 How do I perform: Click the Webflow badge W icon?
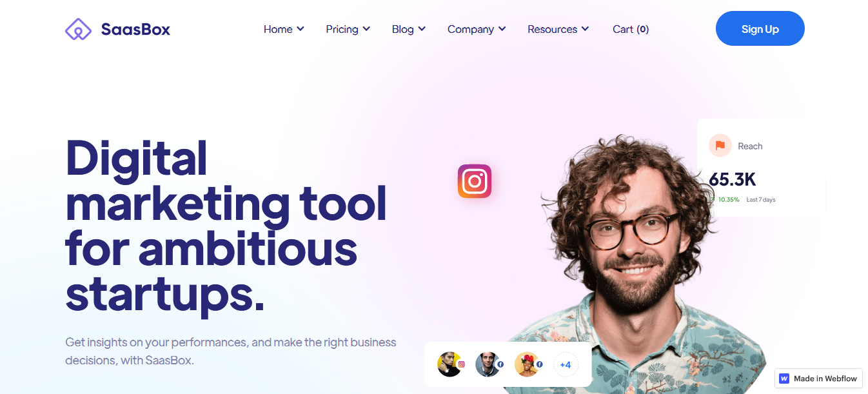(x=784, y=379)
